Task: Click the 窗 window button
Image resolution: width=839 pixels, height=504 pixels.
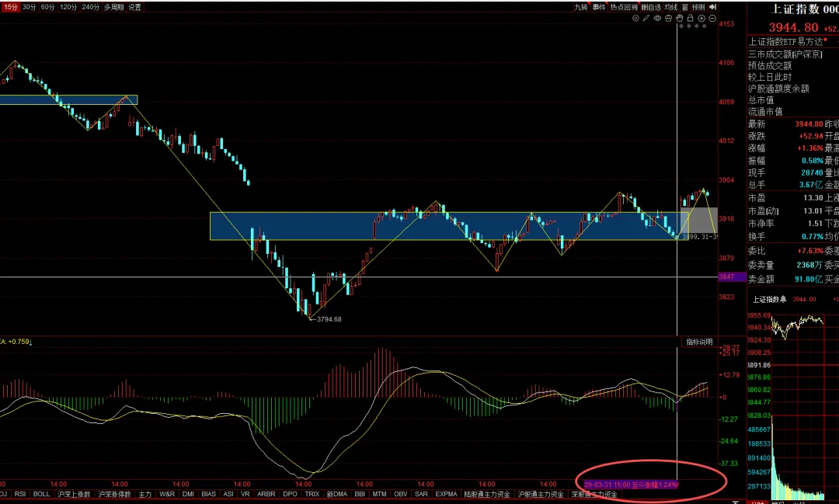Action: pos(685,7)
